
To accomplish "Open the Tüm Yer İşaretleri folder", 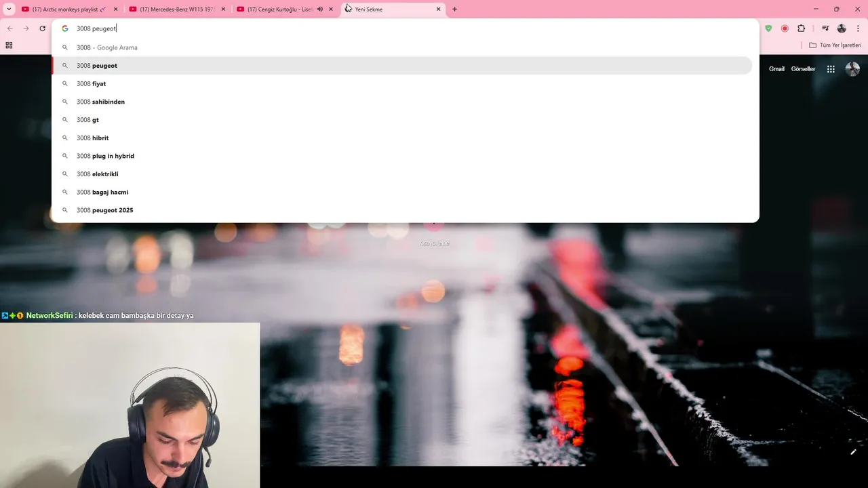I will coord(835,45).
